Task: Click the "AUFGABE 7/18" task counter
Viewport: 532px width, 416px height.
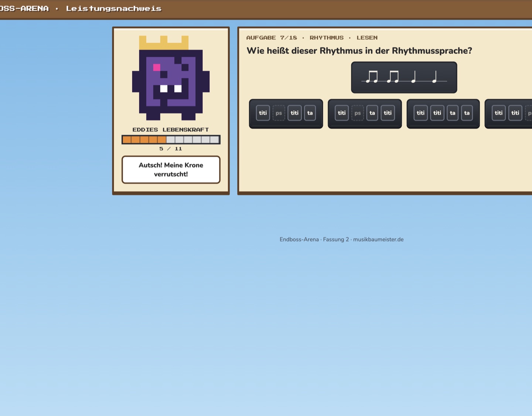Action: pyautogui.click(x=272, y=38)
